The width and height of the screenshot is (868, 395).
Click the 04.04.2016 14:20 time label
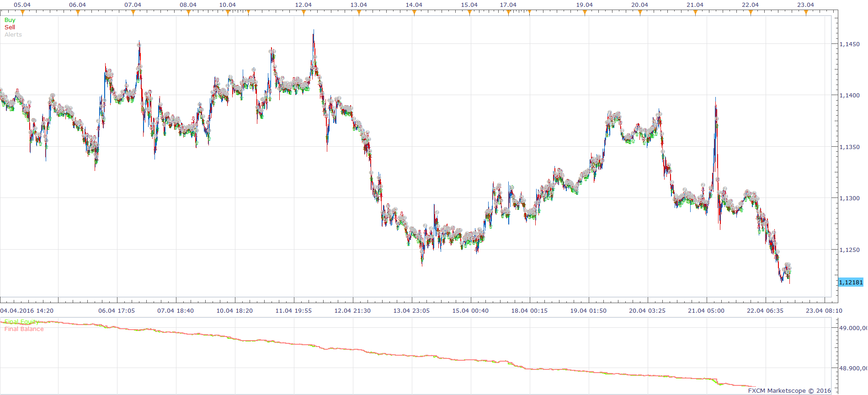(x=27, y=310)
